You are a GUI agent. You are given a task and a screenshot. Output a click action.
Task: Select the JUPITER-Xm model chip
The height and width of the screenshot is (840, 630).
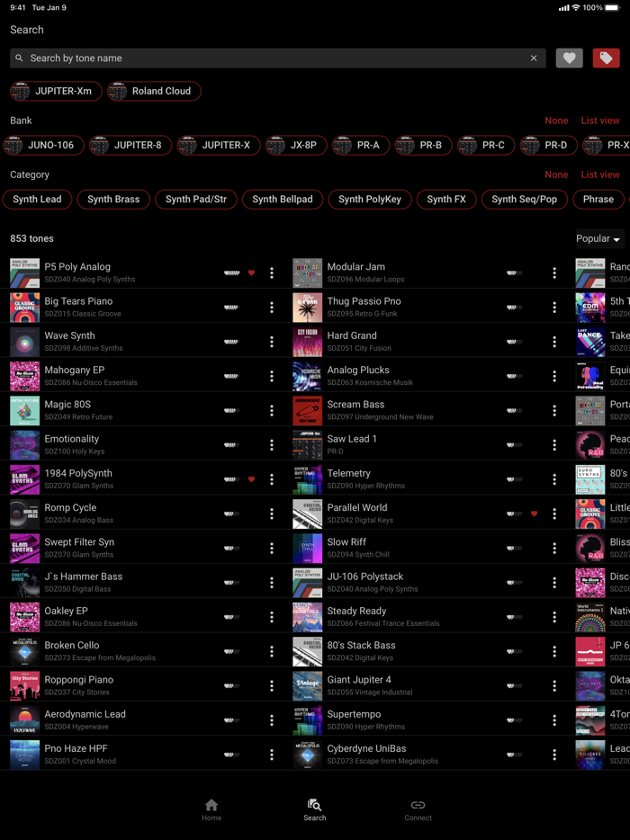56,91
